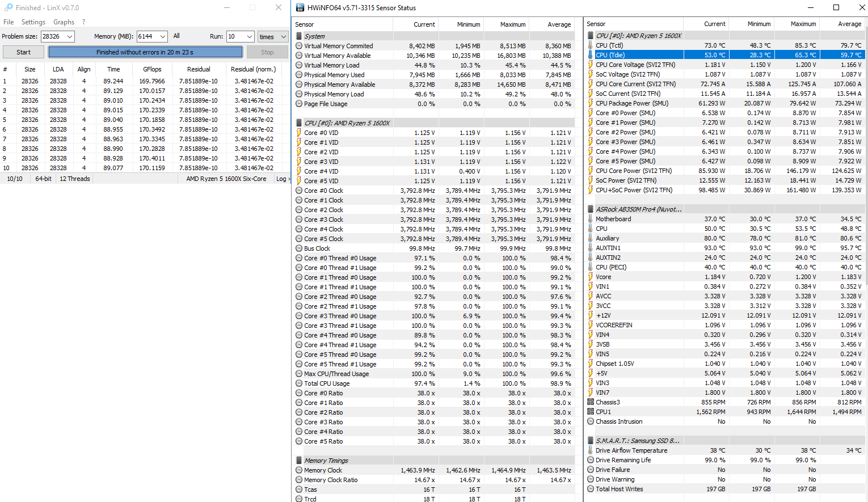The height and width of the screenshot is (502, 868).
Task: Minimize the HWiNFO64 Sensor Status window
Action: (x=811, y=7)
